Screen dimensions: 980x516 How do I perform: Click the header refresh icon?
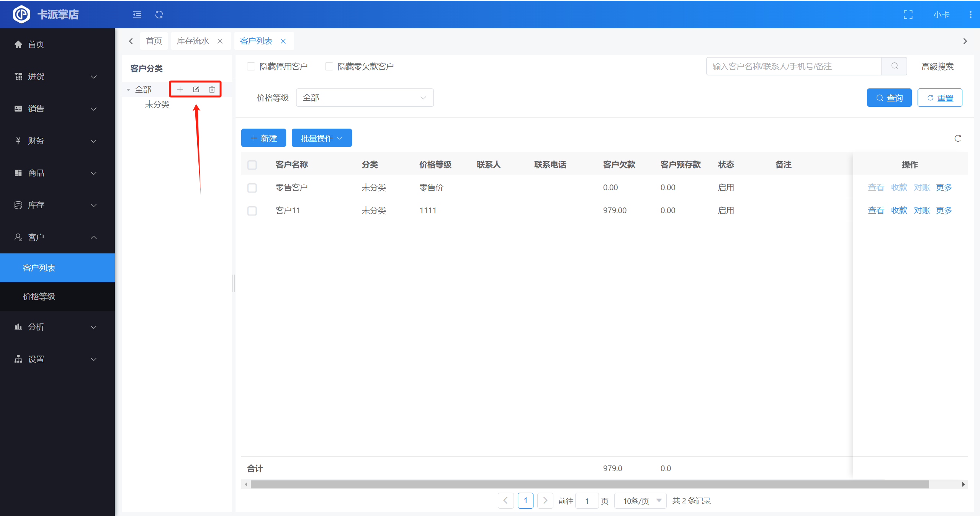pos(159,15)
